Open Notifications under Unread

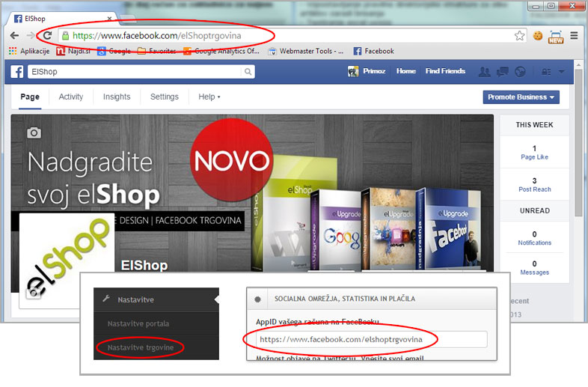(x=535, y=238)
